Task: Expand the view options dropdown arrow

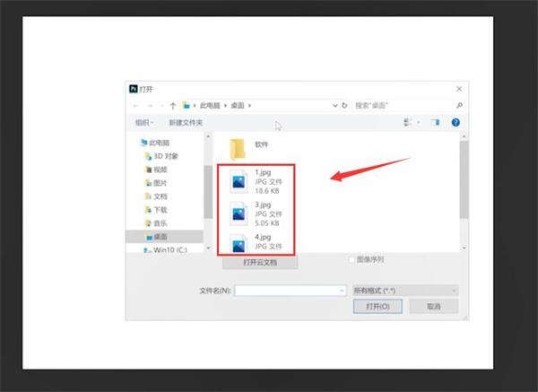Action: pyautogui.click(x=418, y=123)
